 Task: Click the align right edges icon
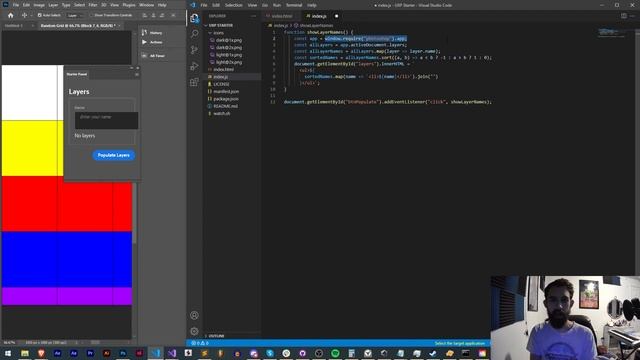[x=162, y=15]
